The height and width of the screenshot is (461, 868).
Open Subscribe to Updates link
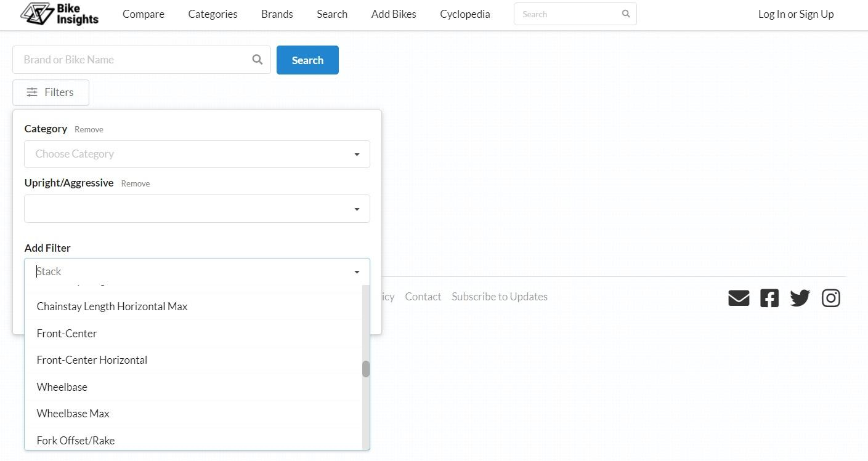point(500,297)
